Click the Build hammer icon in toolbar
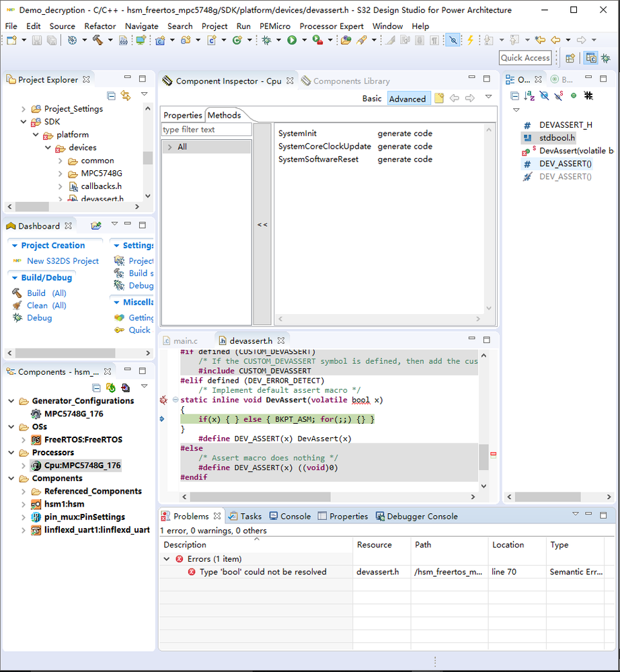 pyautogui.click(x=98, y=40)
